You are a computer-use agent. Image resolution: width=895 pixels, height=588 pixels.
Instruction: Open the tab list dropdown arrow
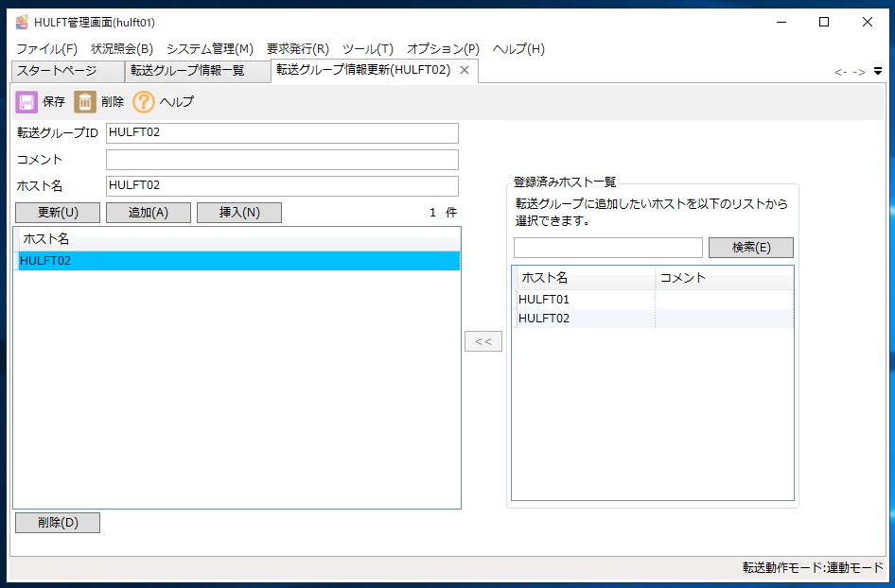pos(878,71)
